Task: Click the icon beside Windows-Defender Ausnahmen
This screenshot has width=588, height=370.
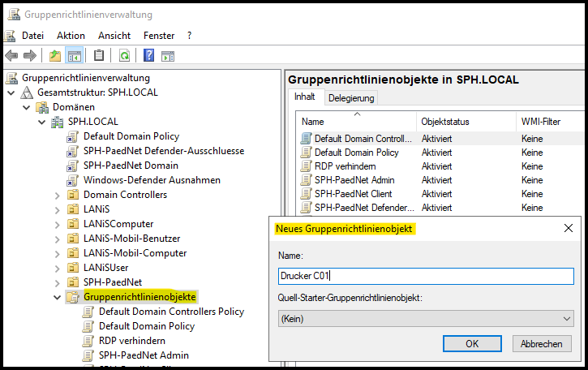Action: (x=72, y=180)
